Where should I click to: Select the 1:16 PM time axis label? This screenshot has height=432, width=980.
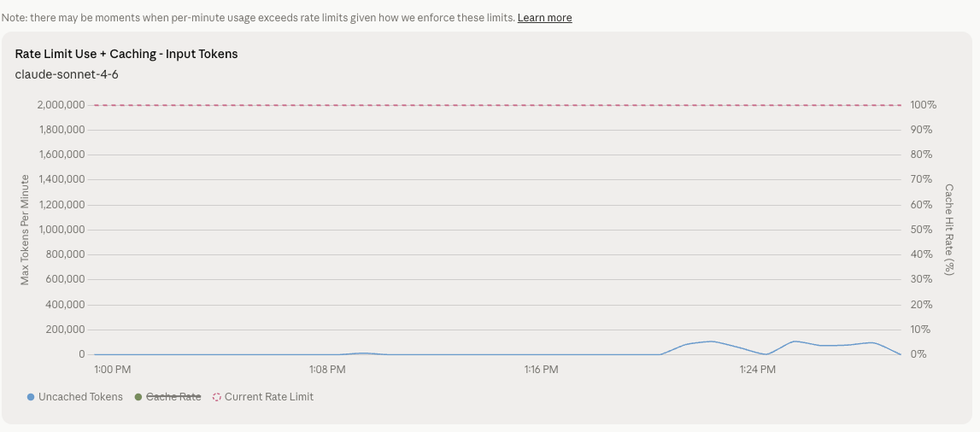(x=541, y=370)
